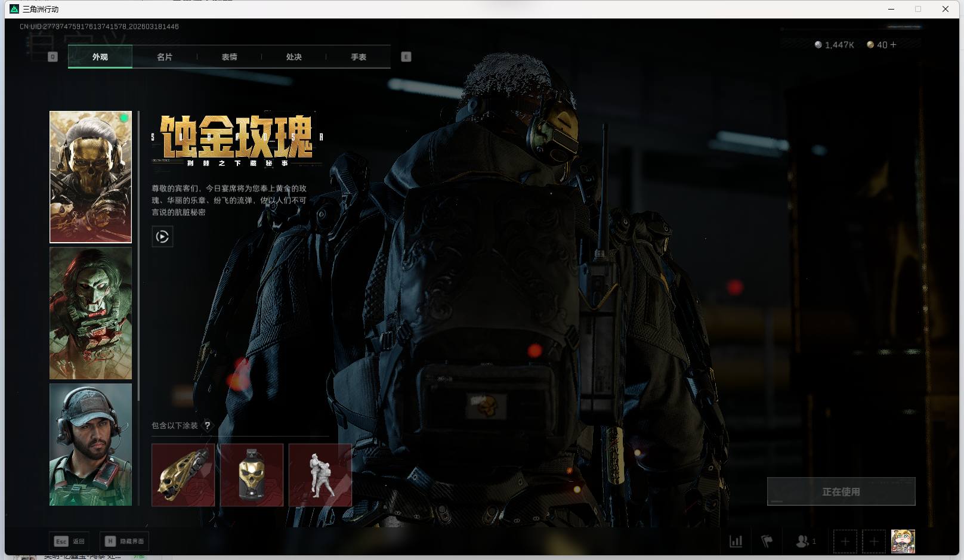Click the skin list vertical scrollbar
The width and height of the screenshot is (964, 560).
click(x=138, y=256)
